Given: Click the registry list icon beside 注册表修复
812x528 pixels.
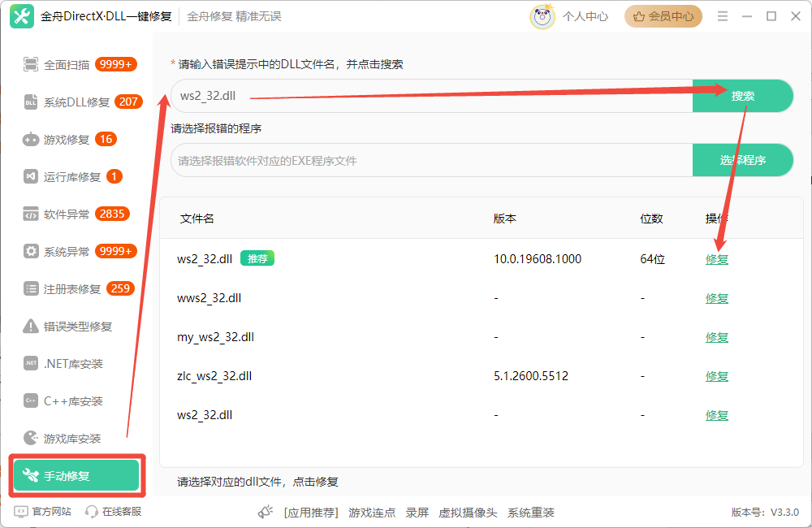Looking at the screenshot, I should tap(31, 288).
